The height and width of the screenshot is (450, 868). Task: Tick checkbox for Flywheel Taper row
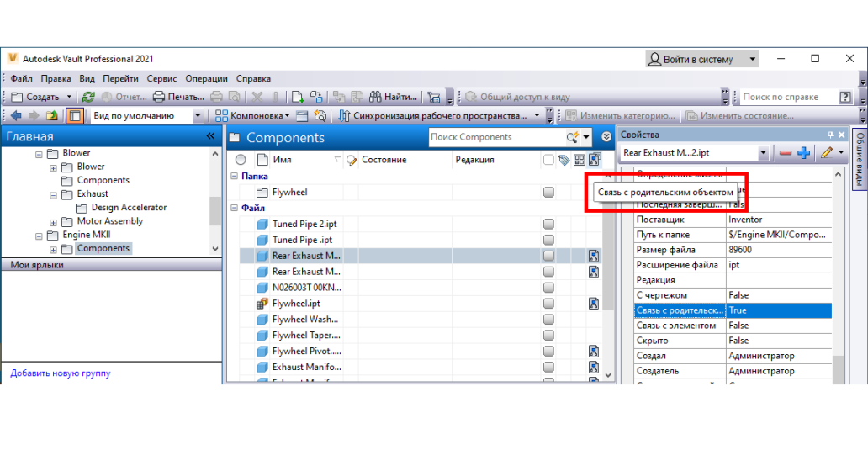(x=548, y=336)
